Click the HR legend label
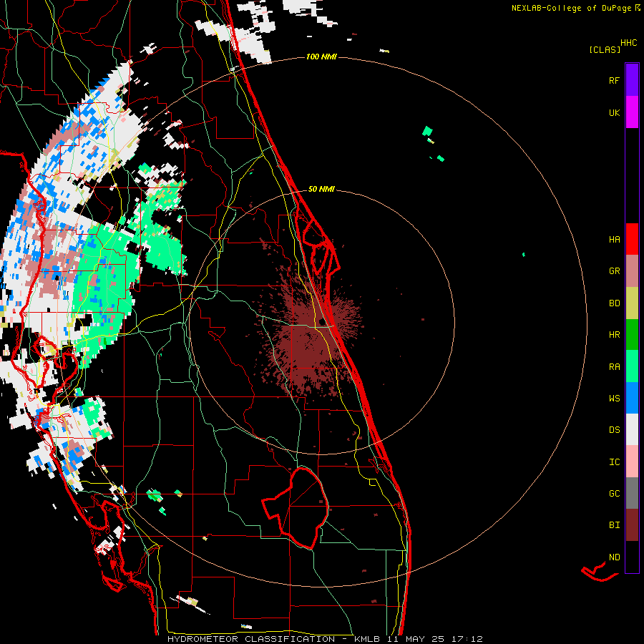This screenshot has width=644, height=644. point(614,335)
